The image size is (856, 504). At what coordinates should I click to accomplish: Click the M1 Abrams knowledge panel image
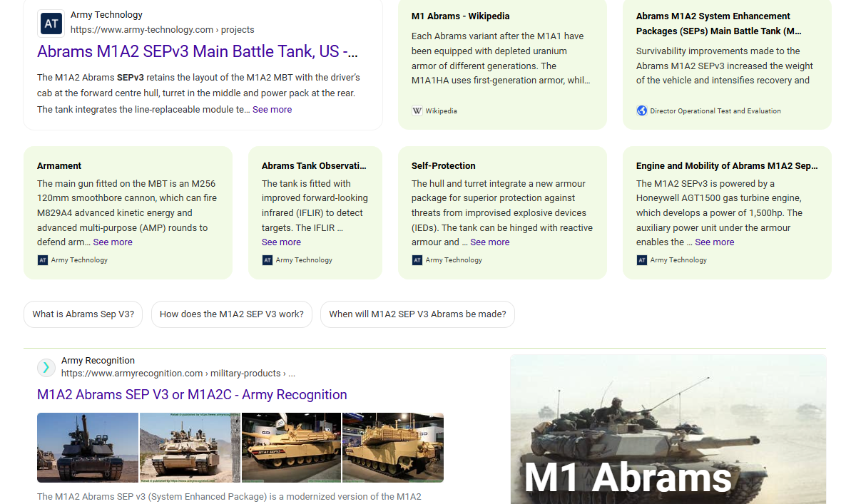pos(668,429)
